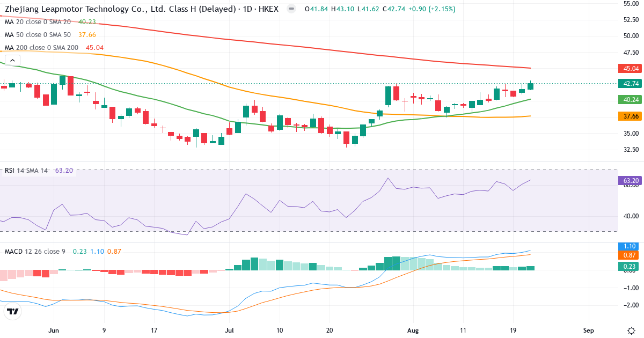Image resolution: width=644 pixels, height=338 pixels.
Task: Click the O41.84 open value
Action: pos(316,9)
